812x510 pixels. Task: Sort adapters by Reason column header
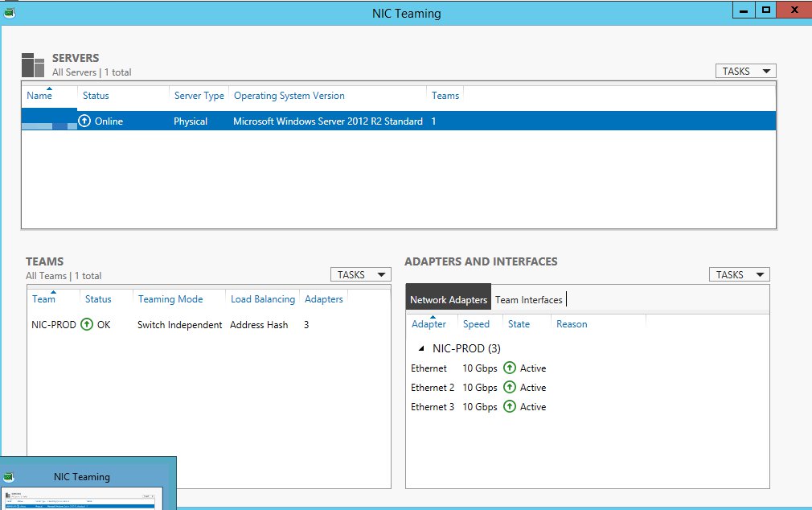[572, 324]
